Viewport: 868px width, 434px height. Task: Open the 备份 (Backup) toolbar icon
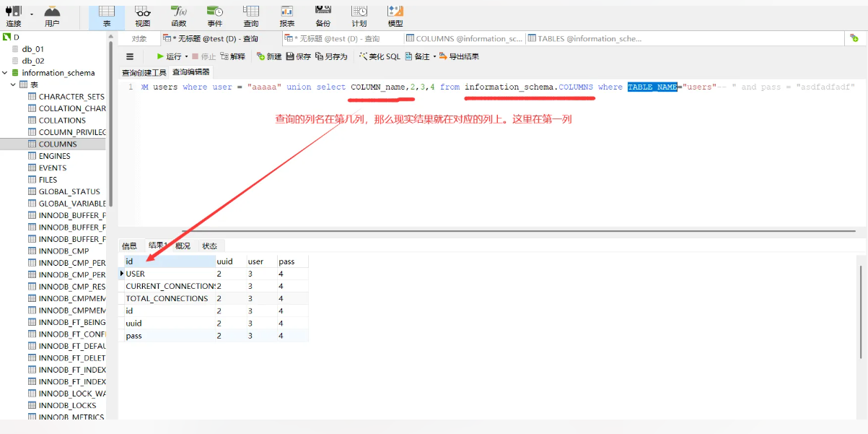pos(323,13)
